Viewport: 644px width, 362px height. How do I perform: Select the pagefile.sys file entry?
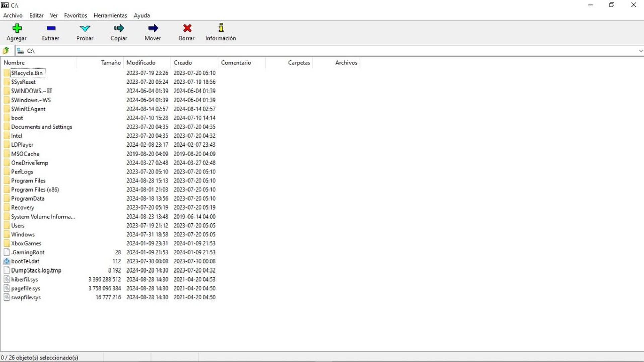25,288
